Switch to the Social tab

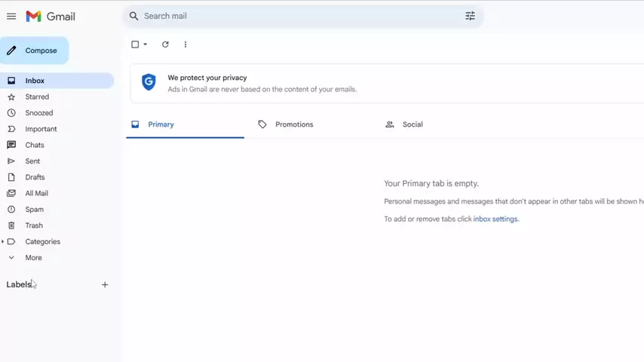coord(412,124)
